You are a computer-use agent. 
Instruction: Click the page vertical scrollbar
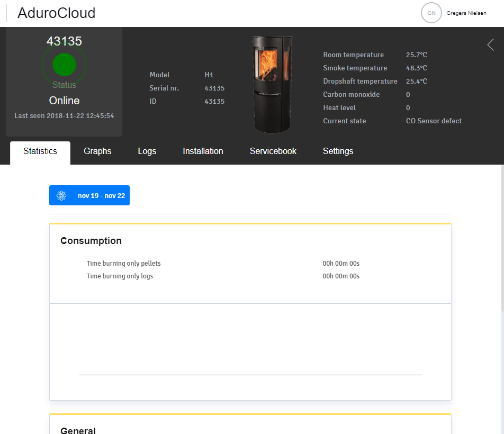pos(502,238)
